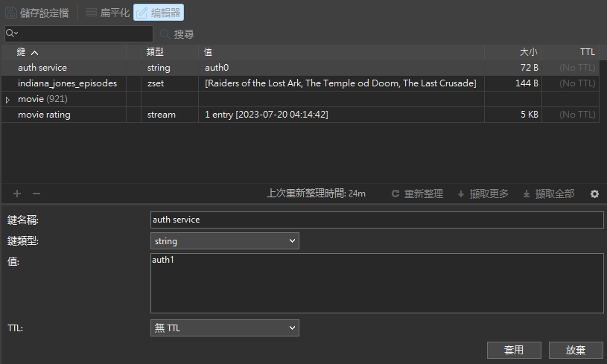Click the 放棄 discard button
Viewport: 607px width, 364px height.
(576, 350)
